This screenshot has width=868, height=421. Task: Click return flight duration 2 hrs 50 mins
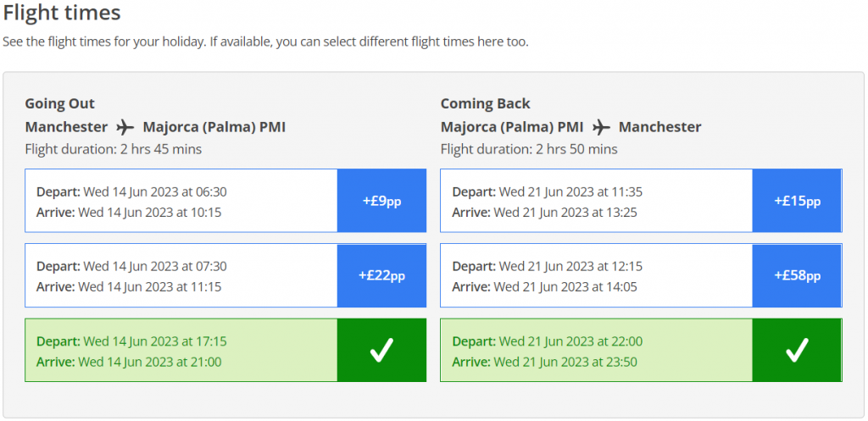(x=529, y=149)
